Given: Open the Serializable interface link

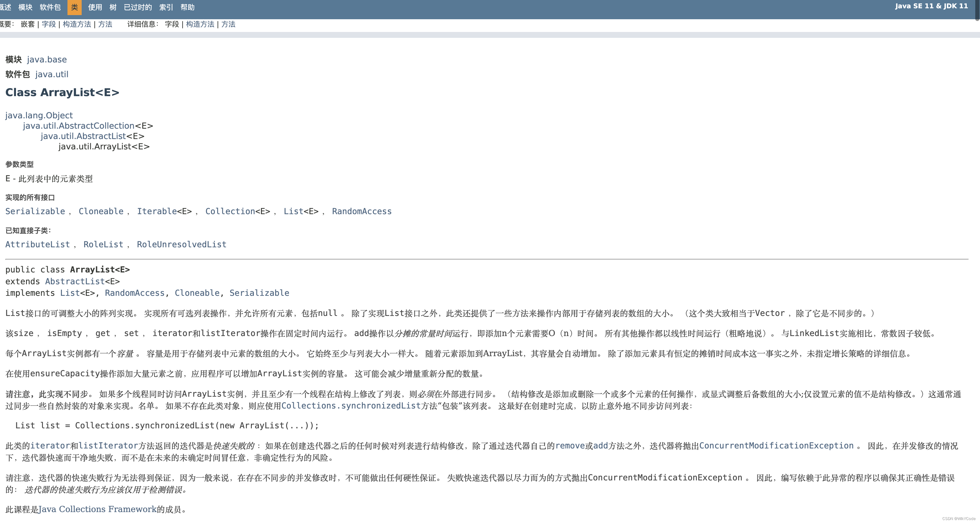Looking at the screenshot, I should (35, 211).
